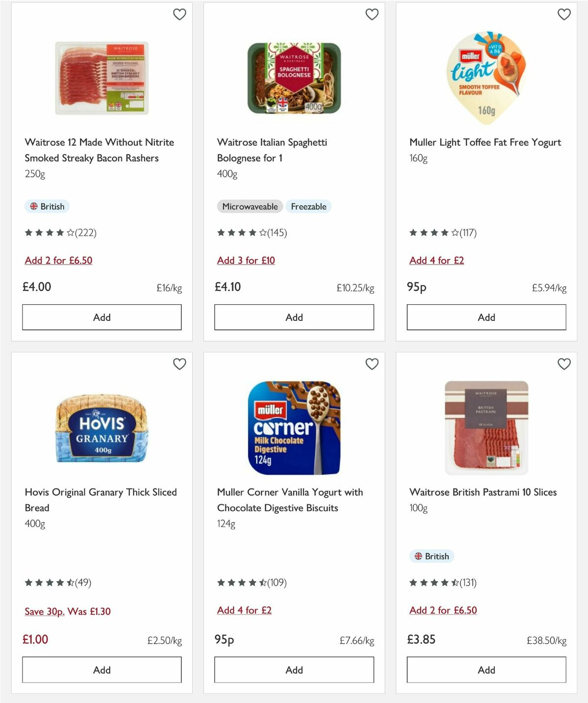The width and height of the screenshot is (588, 703).
Task: Favourite the Muller Corner Vanilla Yogurt
Action: (372, 364)
